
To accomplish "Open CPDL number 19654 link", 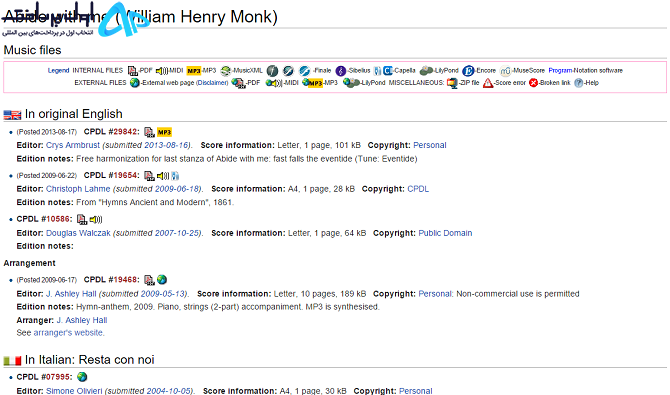I will (x=124, y=175).
